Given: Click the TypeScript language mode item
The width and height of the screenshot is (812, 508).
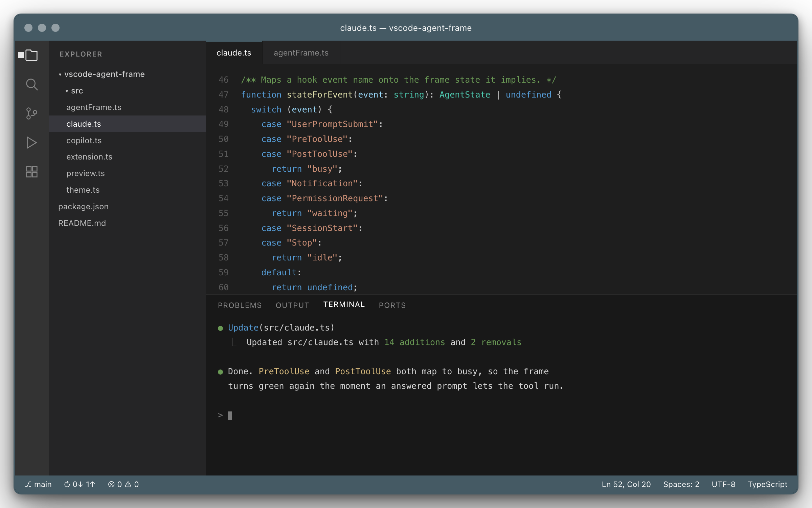Looking at the screenshot, I should click(767, 484).
